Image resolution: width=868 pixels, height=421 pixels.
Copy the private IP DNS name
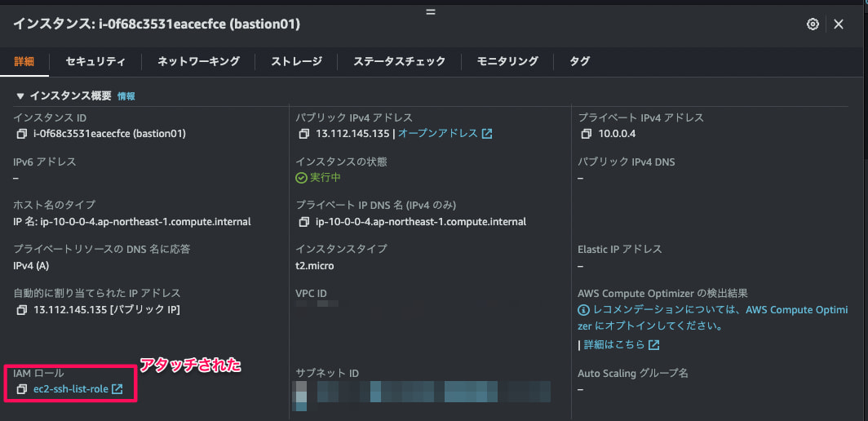click(x=304, y=222)
